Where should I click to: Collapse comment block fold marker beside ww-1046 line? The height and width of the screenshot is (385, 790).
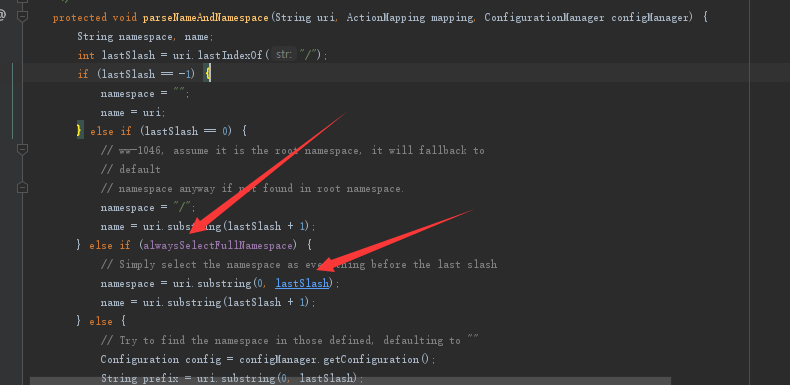(22, 150)
